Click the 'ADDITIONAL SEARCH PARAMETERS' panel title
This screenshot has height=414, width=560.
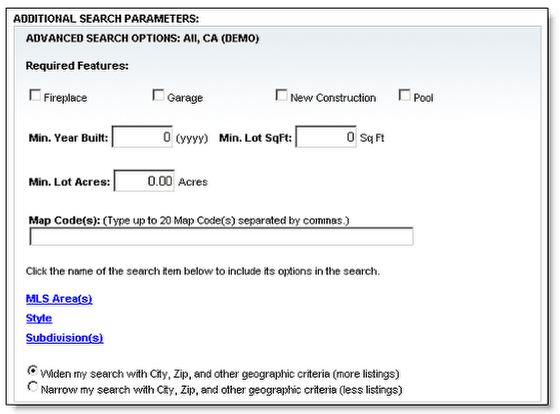tap(106, 19)
